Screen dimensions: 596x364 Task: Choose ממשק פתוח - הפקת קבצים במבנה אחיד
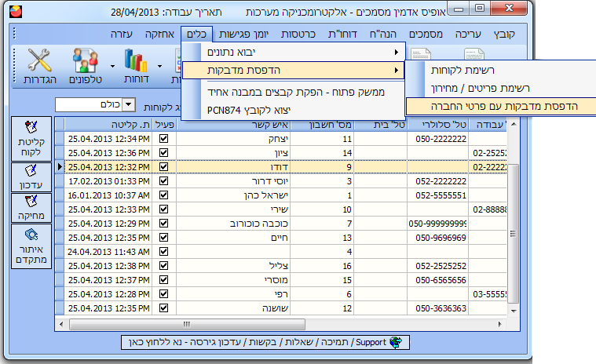pyautogui.click(x=293, y=92)
